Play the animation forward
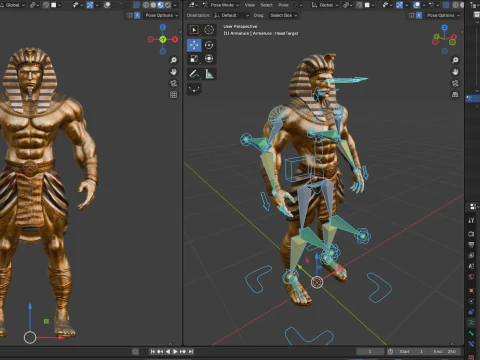 [x=175, y=351]
